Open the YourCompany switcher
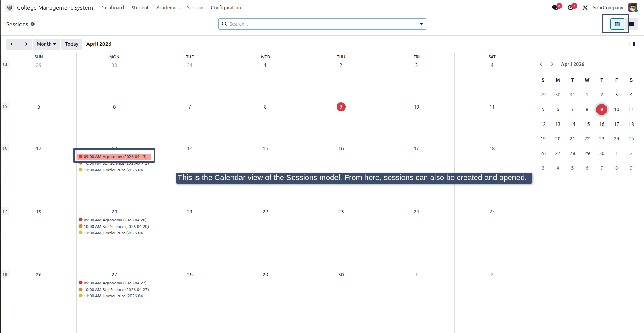This screenshot has height=333, width=644. point(608,8)
